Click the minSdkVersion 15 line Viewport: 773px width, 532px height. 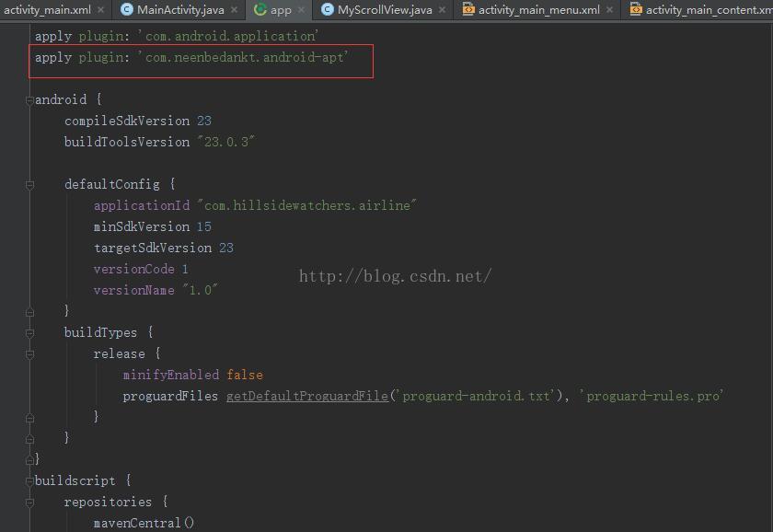point(153,226)
